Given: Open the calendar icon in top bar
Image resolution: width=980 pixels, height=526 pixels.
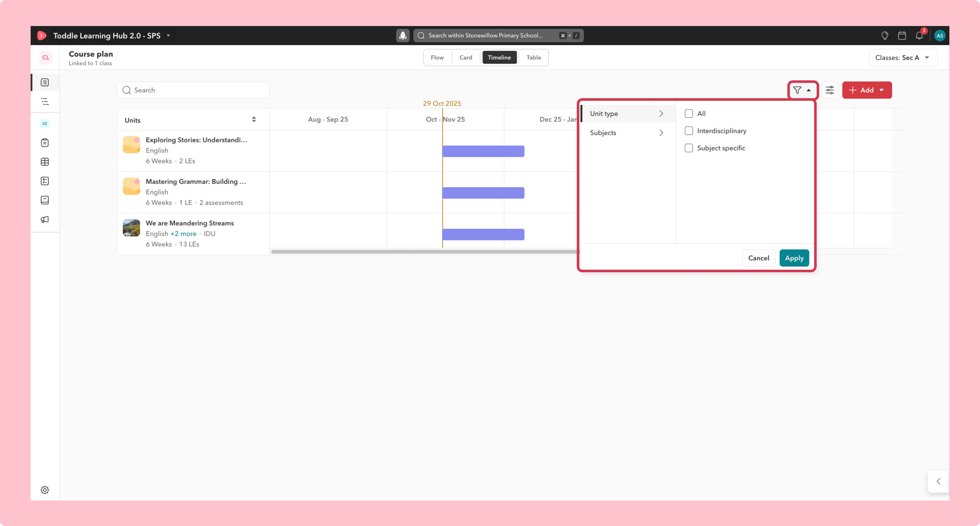Looking at the screenshot, I should (x=902, y=35).
